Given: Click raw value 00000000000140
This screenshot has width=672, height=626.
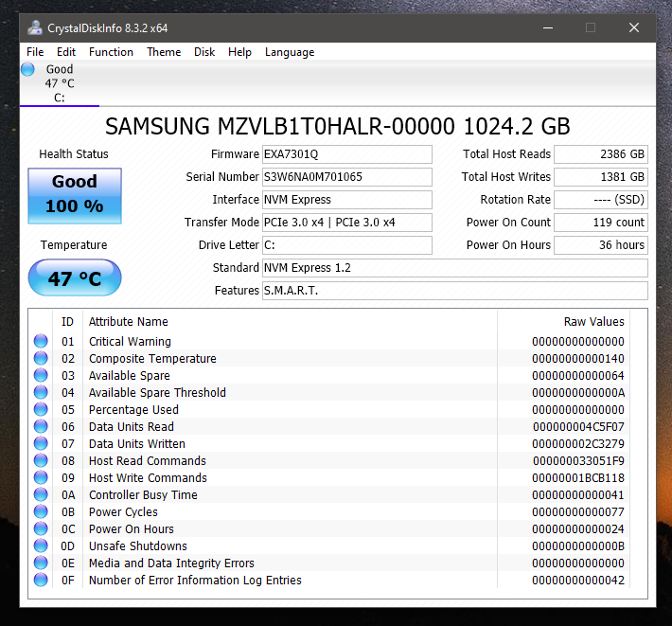Looking at the screenshot, I should 578,358.
